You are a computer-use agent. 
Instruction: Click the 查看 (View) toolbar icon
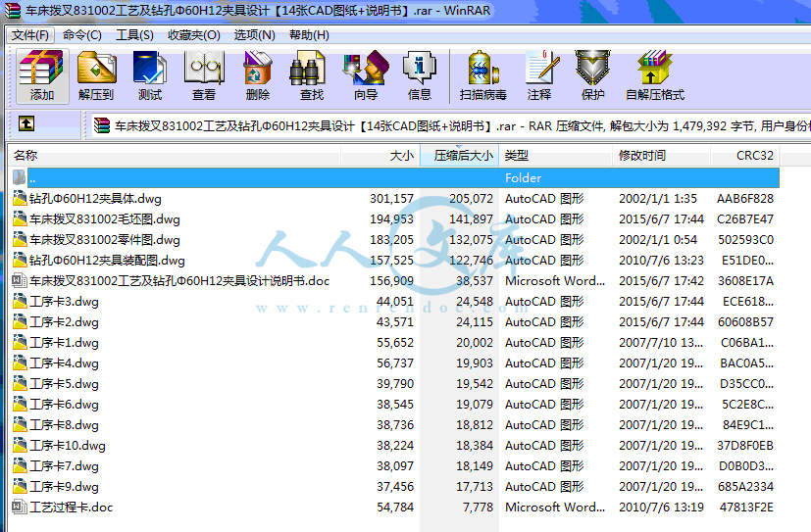pos(204,75)
